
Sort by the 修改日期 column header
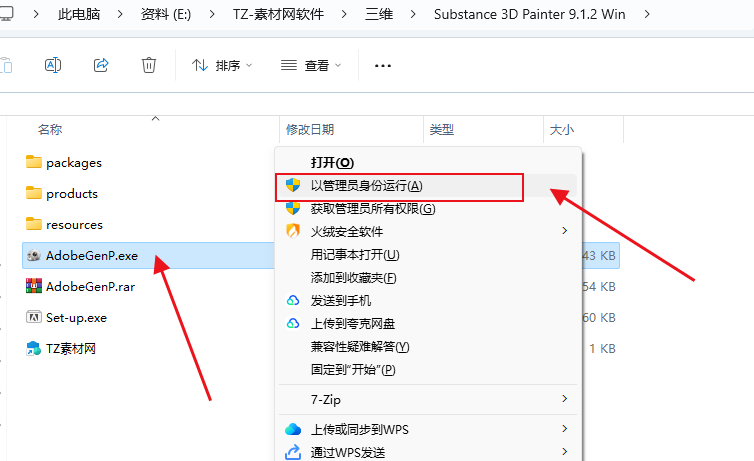pos(310,129)
